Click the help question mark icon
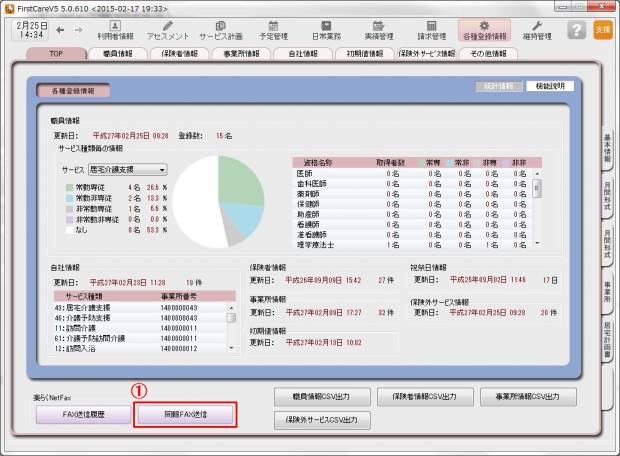Screen dimensions: 620x456 (x=576, y=30)
